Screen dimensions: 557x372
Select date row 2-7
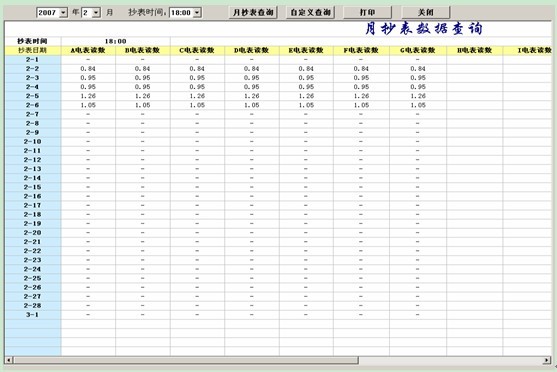coord(33,114)
